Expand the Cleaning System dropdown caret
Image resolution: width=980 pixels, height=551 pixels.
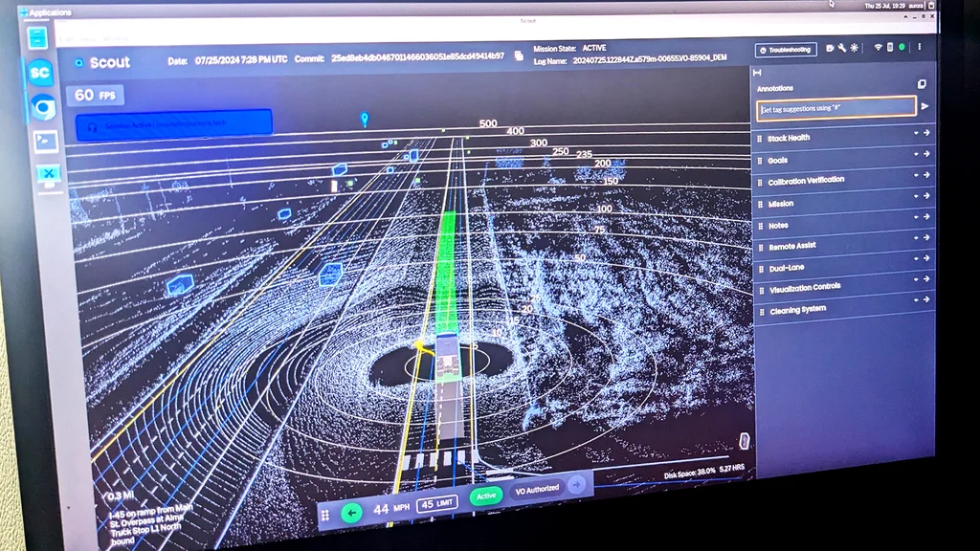coord(916,299)
